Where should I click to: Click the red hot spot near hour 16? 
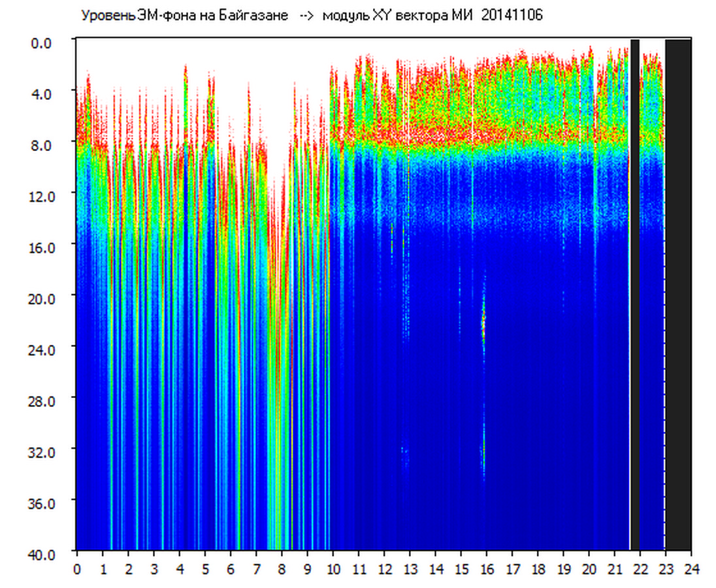pos(483,321)
